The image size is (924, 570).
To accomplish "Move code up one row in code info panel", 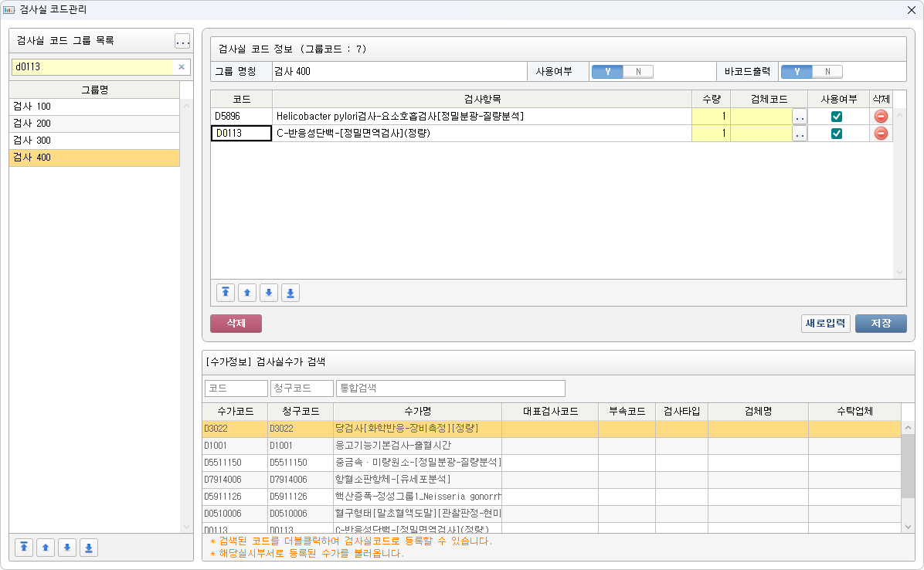I will tap(247, 293).
